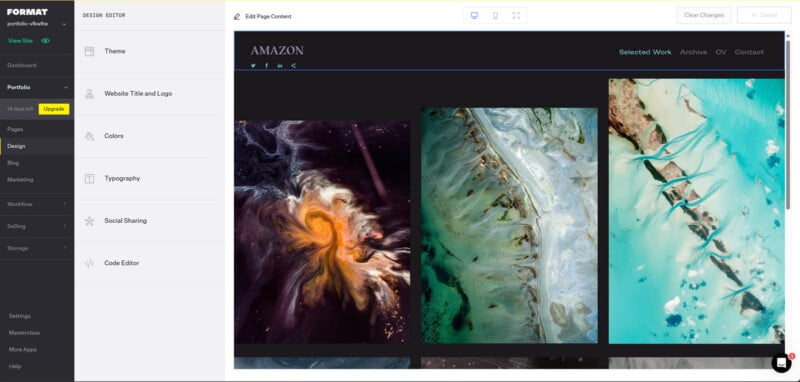Click the Twitter icon under AMAZON

tap(253, 65)
